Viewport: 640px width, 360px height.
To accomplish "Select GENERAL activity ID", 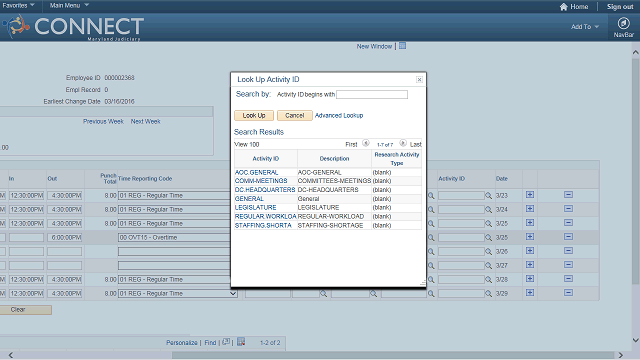I will [249, 199].
